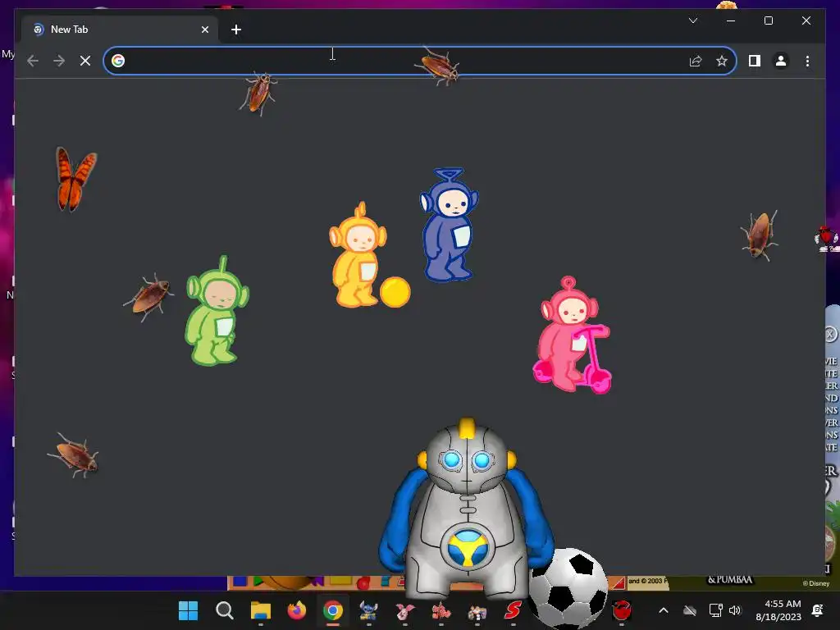
Task: Select the New Tab tab
Action: tap(120, 30)
